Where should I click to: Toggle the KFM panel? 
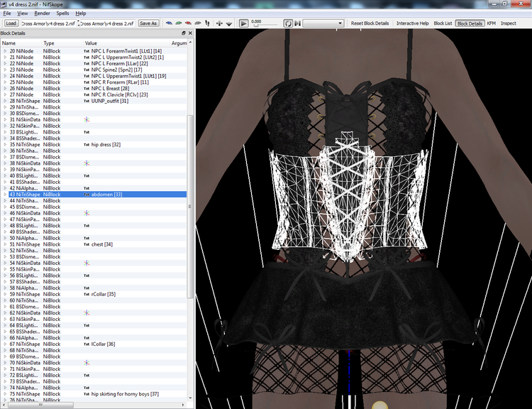point(492,23)
